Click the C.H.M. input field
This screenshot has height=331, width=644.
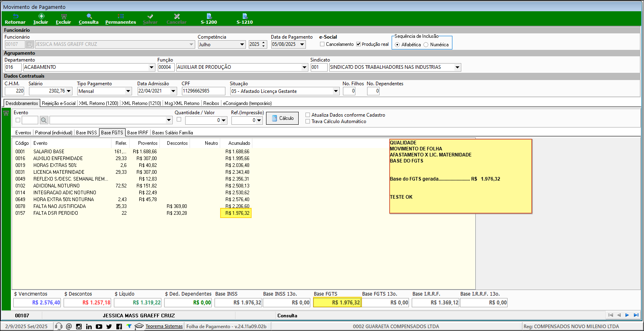[x=14, y=91]
